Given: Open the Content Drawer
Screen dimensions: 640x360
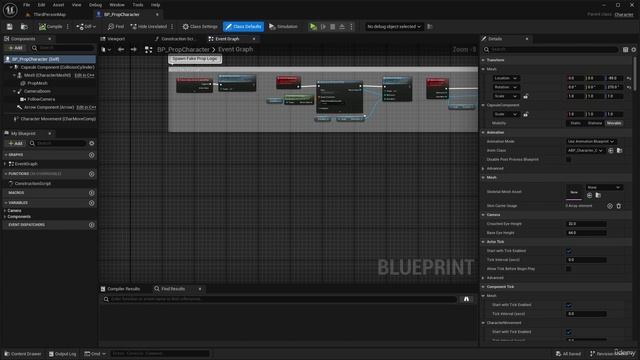Looking at the screenshot, I should 23,354.
